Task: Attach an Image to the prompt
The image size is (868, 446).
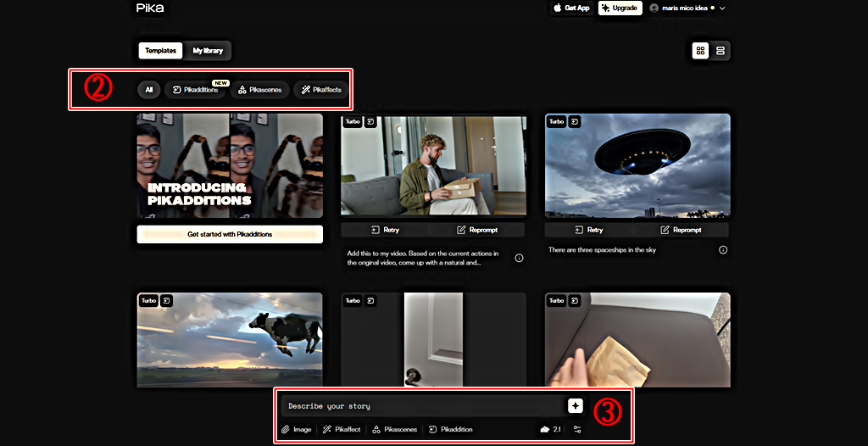Action: (297, 429)
